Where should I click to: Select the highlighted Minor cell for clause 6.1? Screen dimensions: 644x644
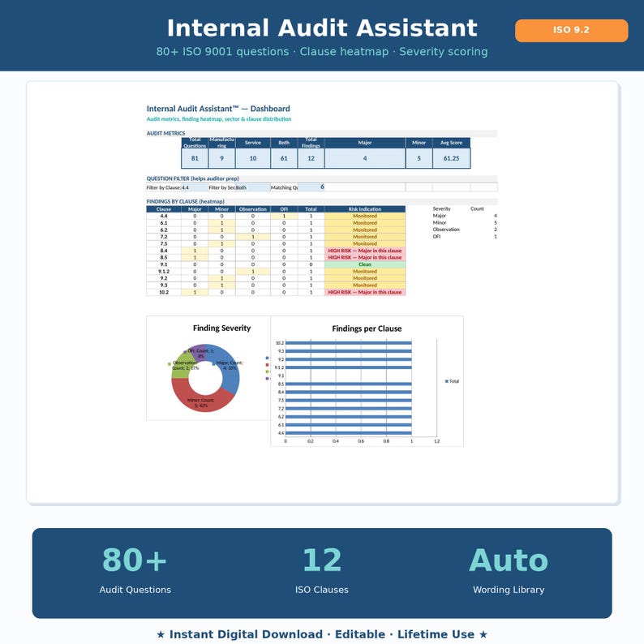221,223
